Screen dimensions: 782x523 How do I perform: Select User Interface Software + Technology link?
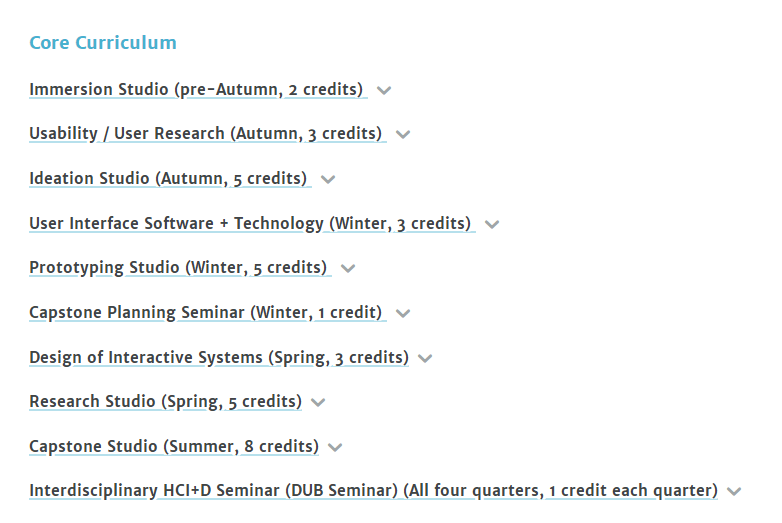point(250,223)
